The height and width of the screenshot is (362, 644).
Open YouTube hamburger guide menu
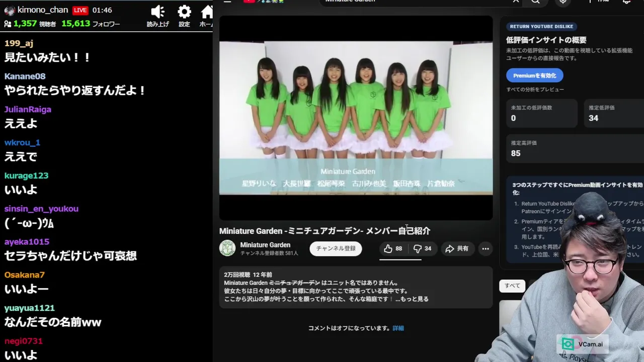pyautogui.click(x=227, y=1)
